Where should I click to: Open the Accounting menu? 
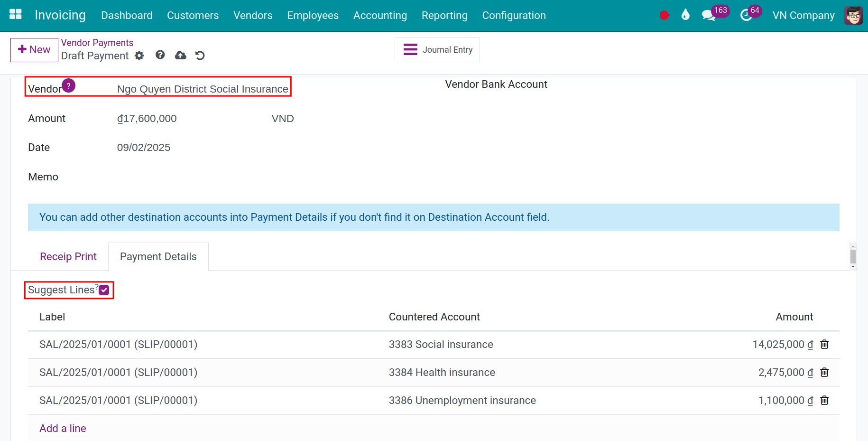tap(380, 16)
